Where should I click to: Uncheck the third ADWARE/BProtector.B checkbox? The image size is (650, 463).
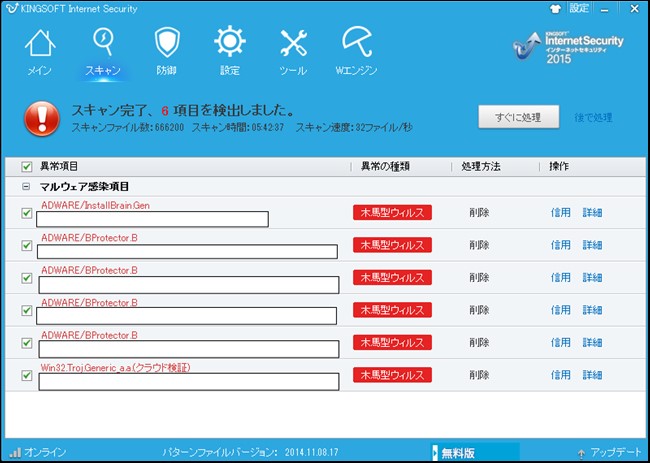(27, 310)
